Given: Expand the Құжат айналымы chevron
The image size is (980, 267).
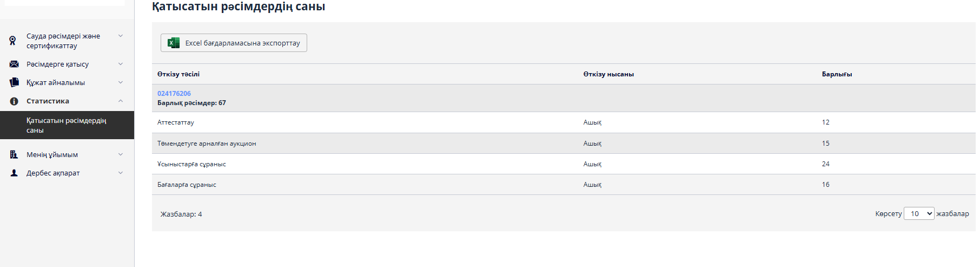Looking at the screenshot, I should (121, 82).
